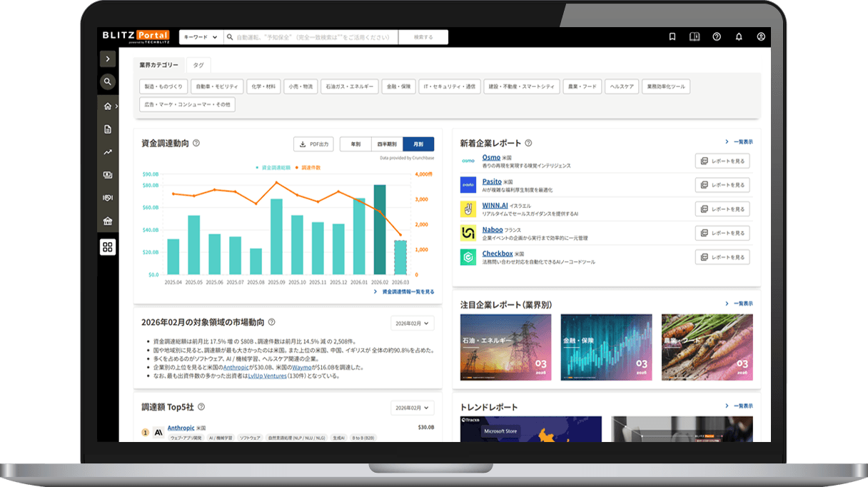This screenshot has width=868, height=487.
Task: Switch chart to 四半期別 quarterly view
Action: (x=387, y=144)
